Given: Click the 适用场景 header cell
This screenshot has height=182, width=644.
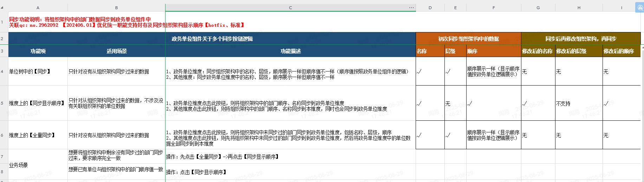Looking at the screenshot, I should (116, 51).
